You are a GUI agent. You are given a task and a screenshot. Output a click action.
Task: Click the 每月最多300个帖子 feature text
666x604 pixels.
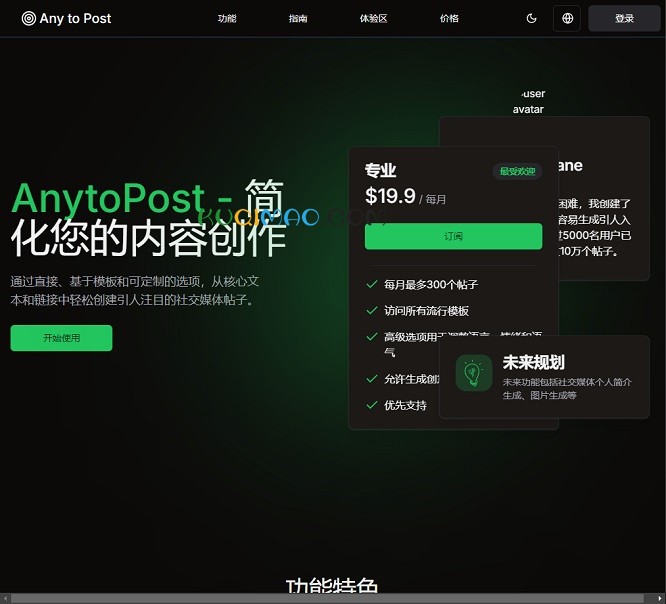[x=431, y=285]
